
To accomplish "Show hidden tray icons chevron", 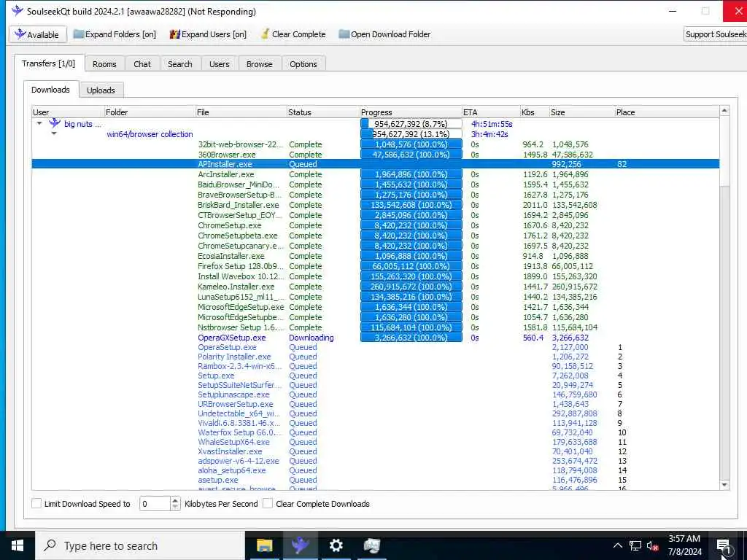I will (617, 545).
